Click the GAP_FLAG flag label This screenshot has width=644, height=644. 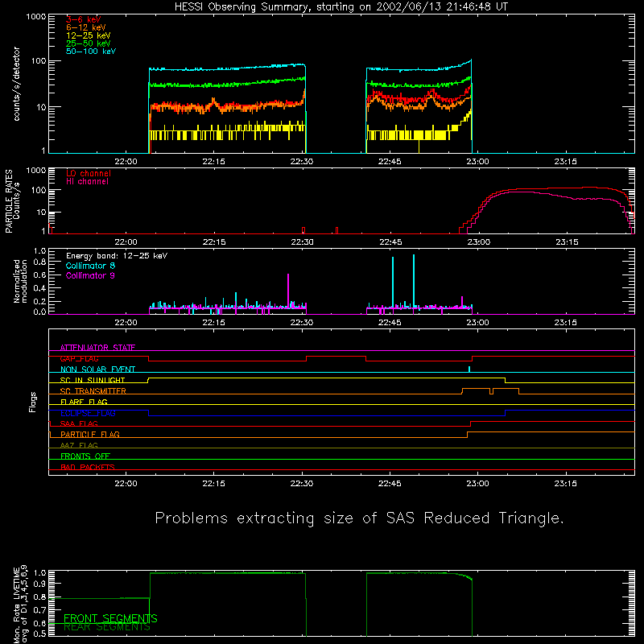(79, 358)
